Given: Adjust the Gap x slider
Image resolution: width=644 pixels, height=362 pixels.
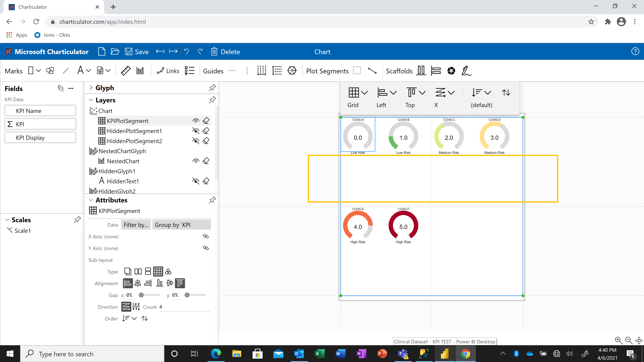Looking at the screenshot, I should tap(142, 295).
